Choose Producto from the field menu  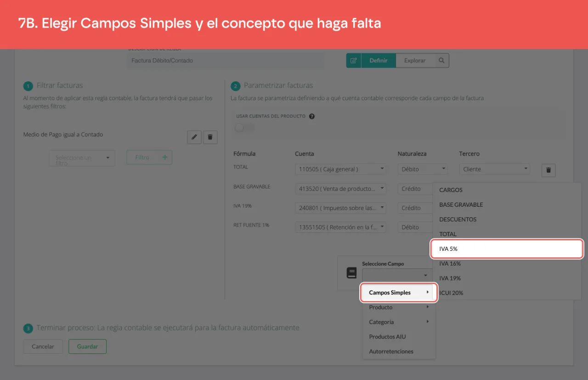[399, 307]
